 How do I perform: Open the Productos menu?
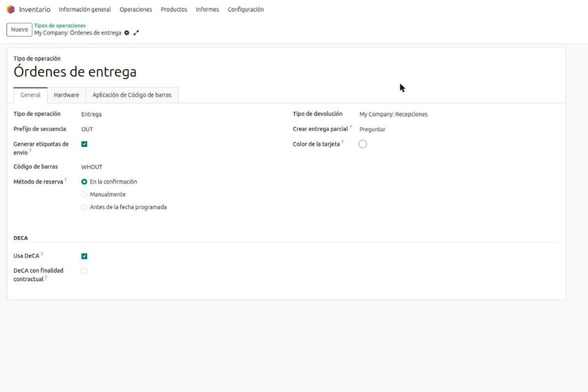[x=174, y=9]
